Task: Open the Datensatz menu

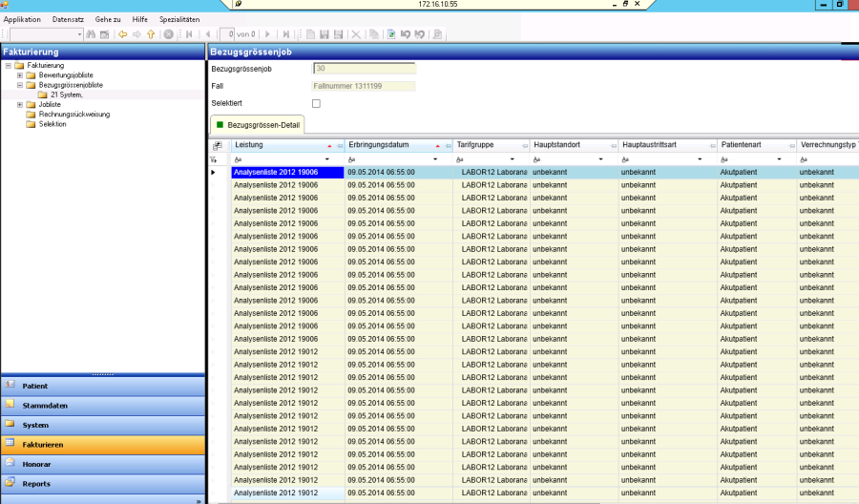Action: (x=68, y=19)
